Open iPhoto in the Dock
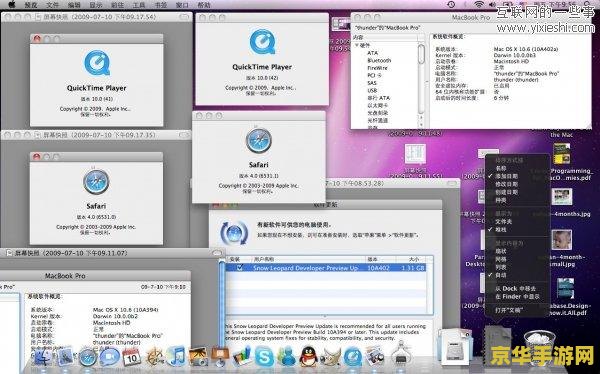600x374 pixels. tap(198, 356)
